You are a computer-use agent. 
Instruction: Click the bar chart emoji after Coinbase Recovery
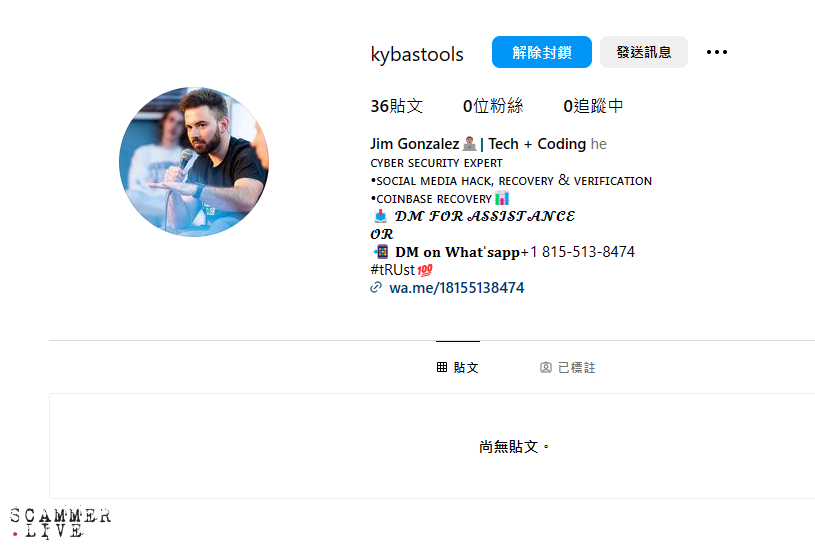(502, 198)
